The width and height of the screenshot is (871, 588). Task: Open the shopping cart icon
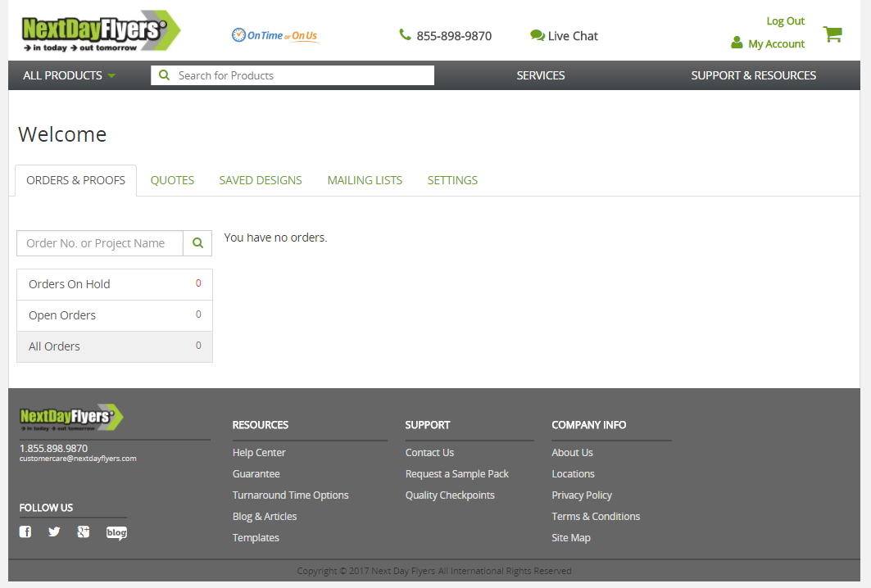click(832, 34)
